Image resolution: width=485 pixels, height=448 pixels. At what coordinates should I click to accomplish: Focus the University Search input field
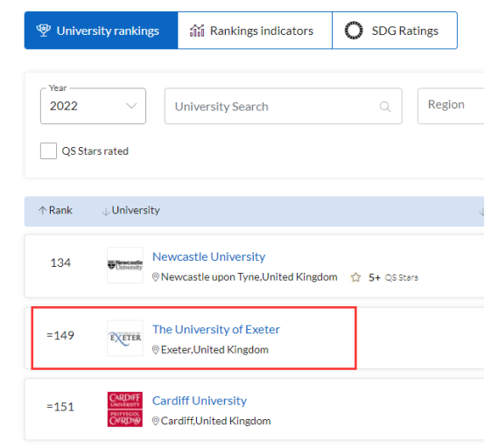click(284, 106)
